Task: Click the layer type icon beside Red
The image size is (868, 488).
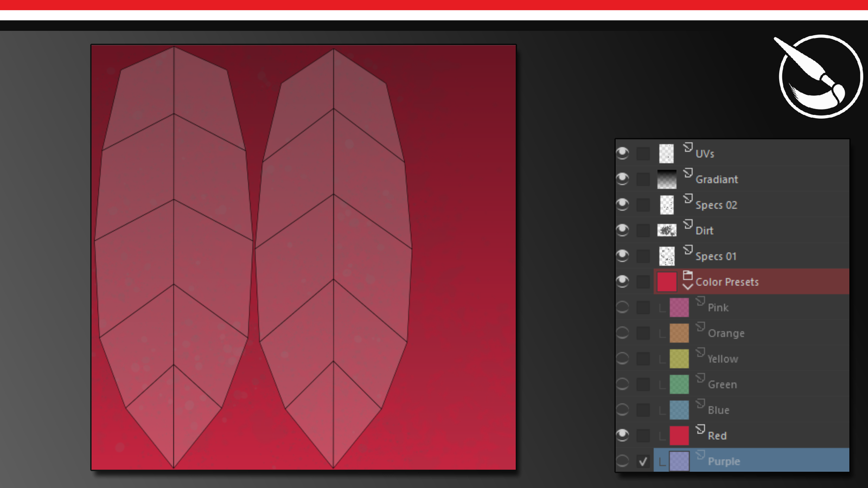Action: pyautogui.click(x=700, y=429)
